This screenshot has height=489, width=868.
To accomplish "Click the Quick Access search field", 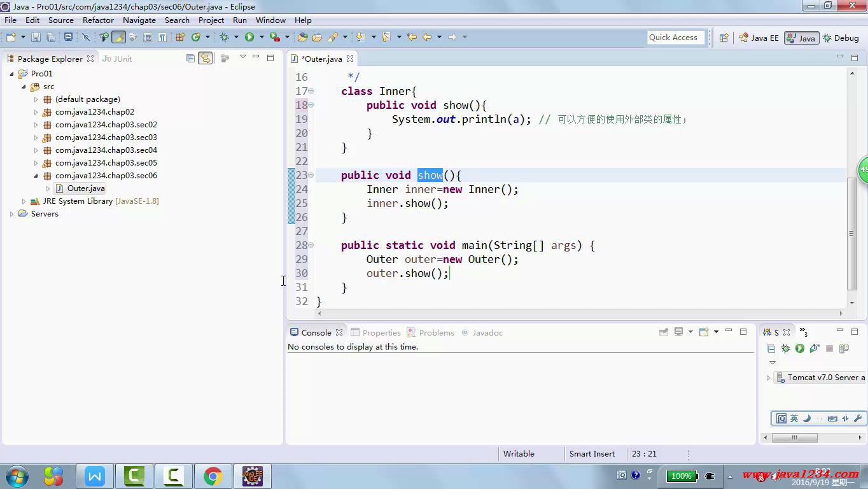I will point(676,38).
